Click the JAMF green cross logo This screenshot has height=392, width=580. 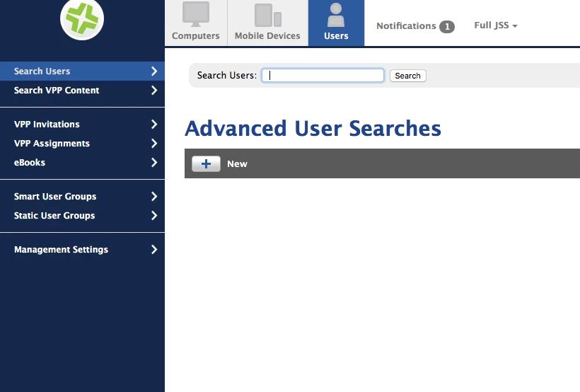(82, 18)
